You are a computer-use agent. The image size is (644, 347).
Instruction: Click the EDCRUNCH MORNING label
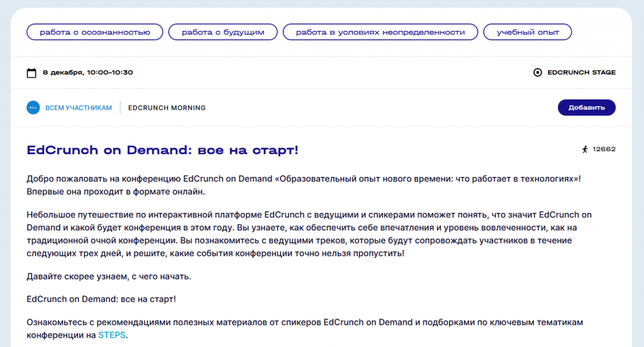tap(167, 108)
